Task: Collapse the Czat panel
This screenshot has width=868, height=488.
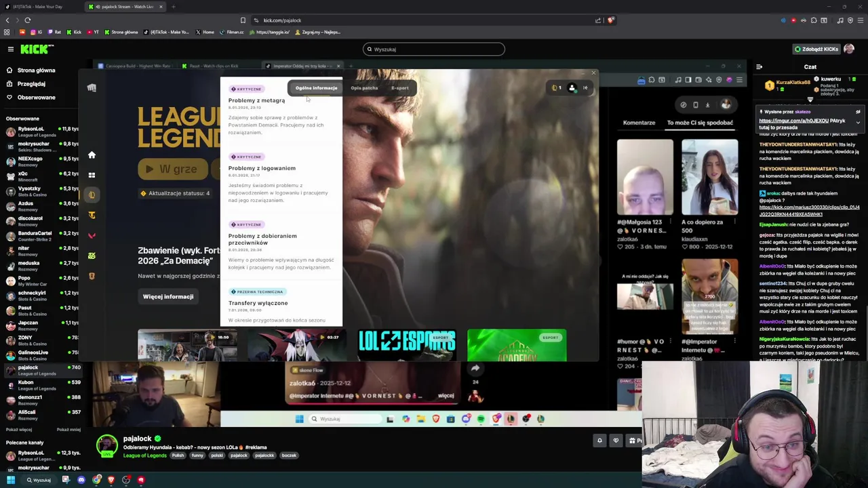Action: pos(759,66)
